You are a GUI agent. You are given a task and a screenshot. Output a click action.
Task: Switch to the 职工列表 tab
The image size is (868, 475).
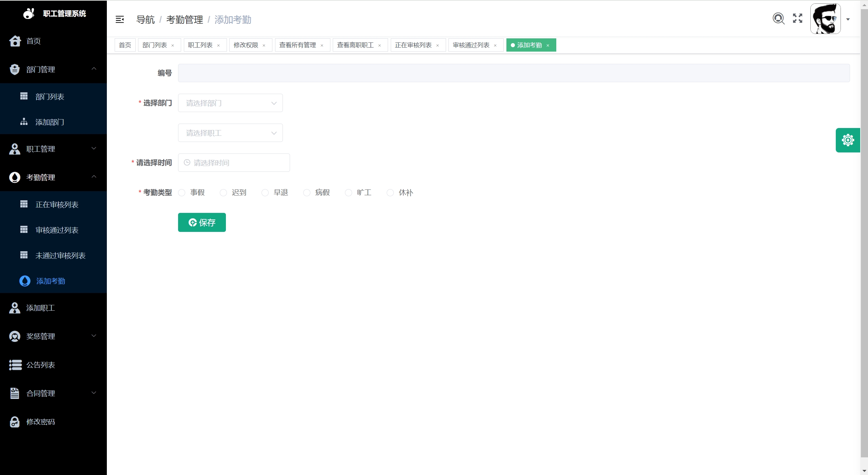tap(200, 45)
